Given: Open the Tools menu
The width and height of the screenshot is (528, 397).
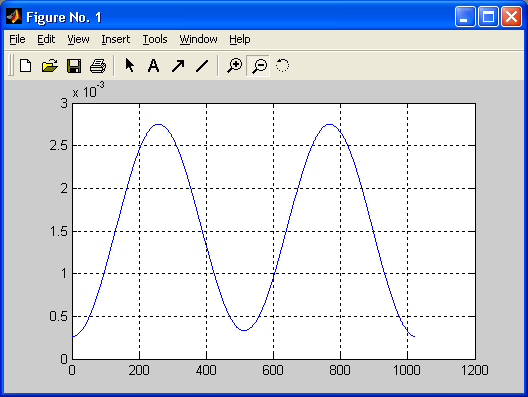Looking at the screenshot, I should pyautogui.click(x=155, y=39).
